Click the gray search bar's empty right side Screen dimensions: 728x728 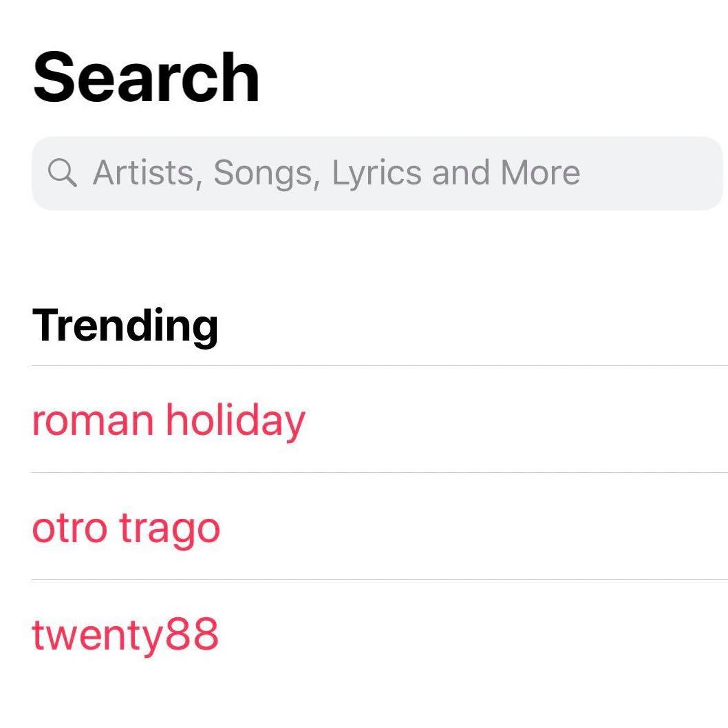tap(650, 173)
